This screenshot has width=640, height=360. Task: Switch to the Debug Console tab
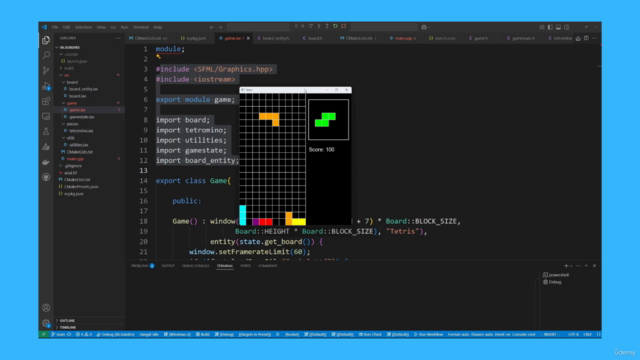(x=196, y=266)
